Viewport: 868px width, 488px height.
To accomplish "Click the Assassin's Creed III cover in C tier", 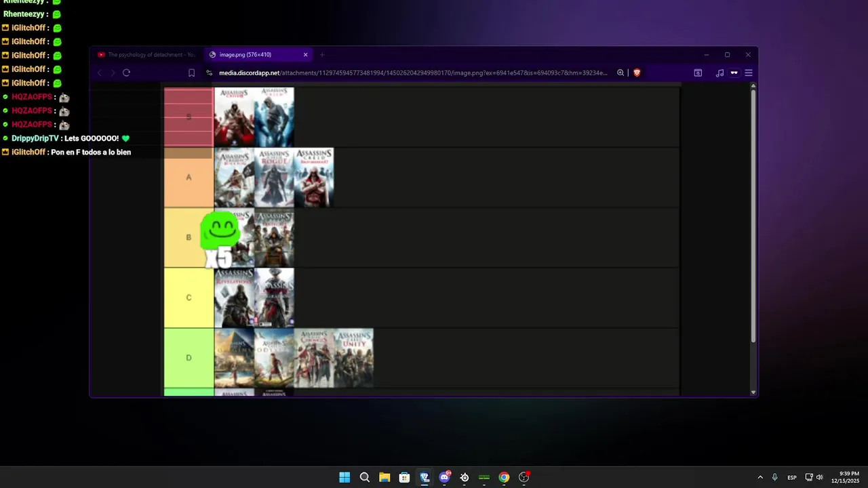I will 274,298.
